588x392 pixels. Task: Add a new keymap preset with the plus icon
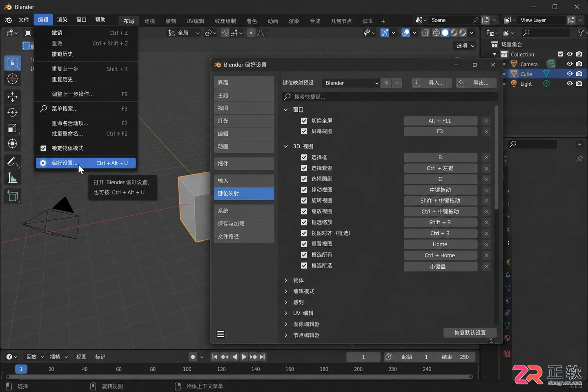coord(386,83)
